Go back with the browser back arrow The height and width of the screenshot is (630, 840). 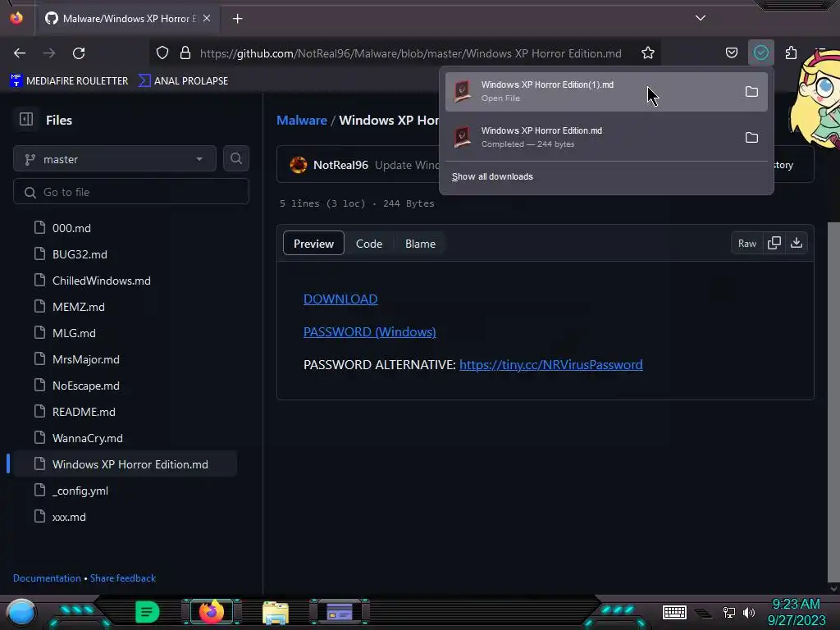(20, 53)
